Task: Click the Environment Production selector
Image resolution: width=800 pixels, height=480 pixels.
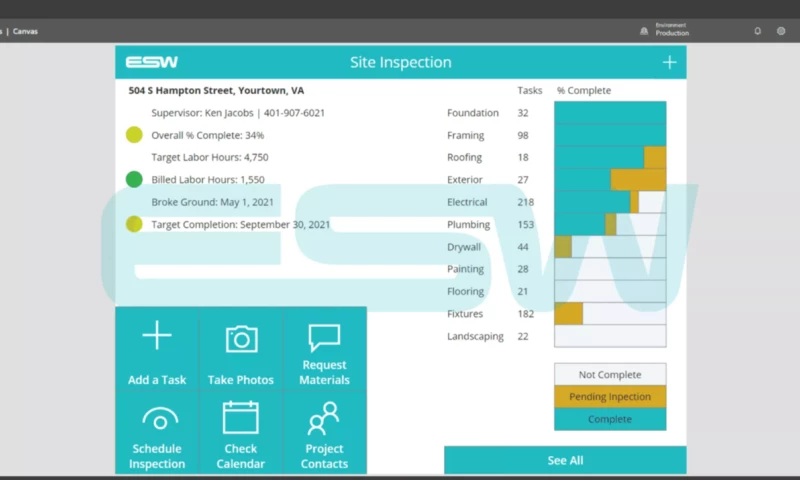Action: point(665,30)
